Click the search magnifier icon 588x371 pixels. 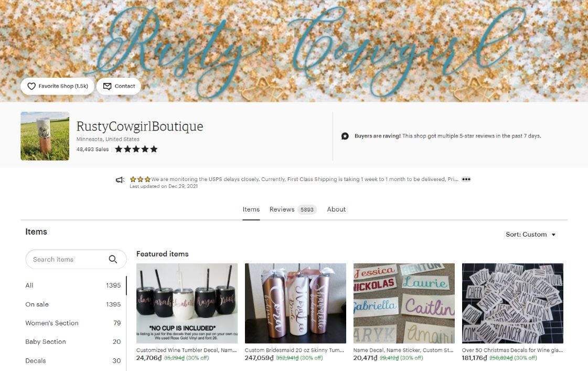point(113,259)
